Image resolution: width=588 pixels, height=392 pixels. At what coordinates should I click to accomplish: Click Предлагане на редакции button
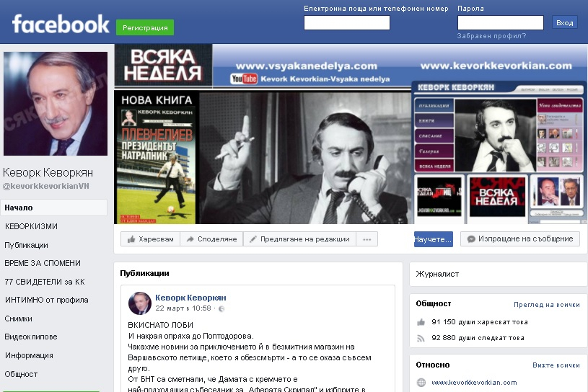point(299,239)
